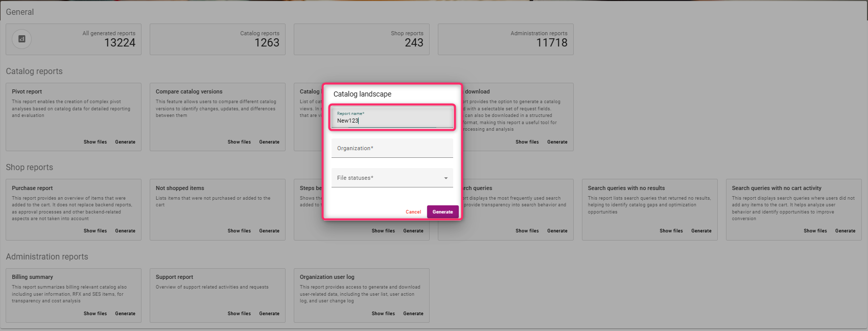
Task: Show files for Compare catalog versions
Action: [239, 142]
